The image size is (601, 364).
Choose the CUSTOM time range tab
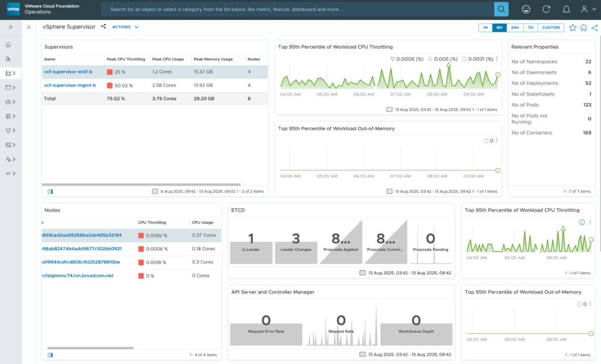click(551, 28)
